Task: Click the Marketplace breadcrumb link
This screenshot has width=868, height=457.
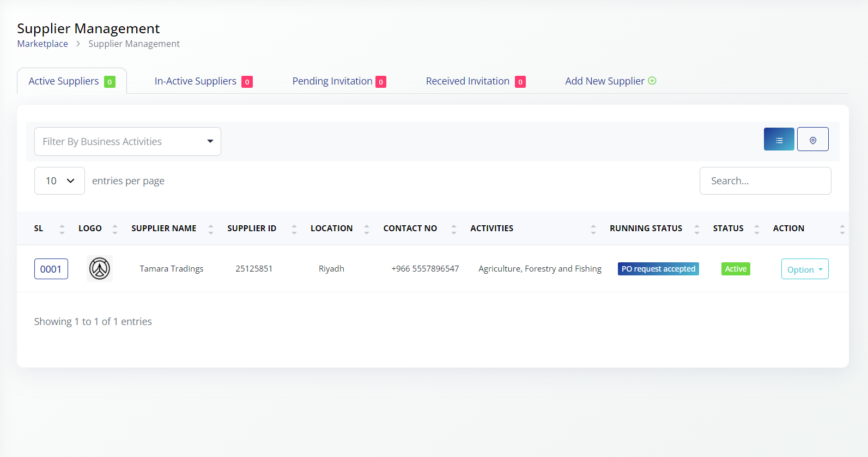Action: (x=43, y=44)
